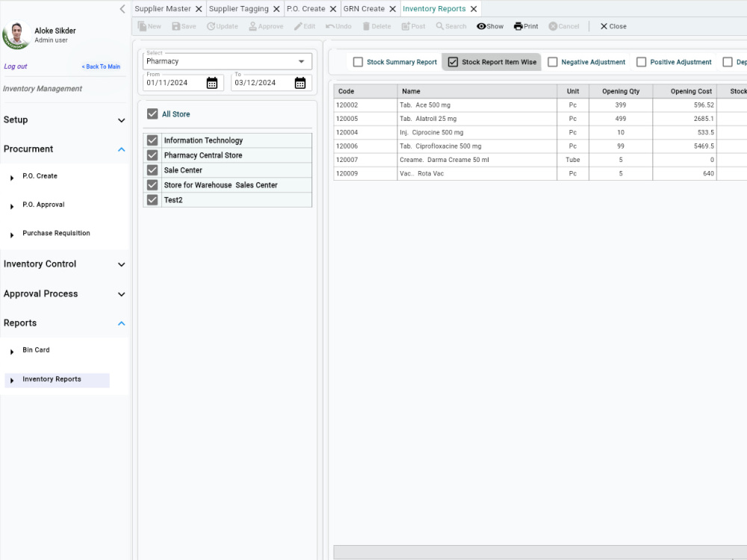
Task: Click the Save toolbar icon
Action: [x=176, y=26]
